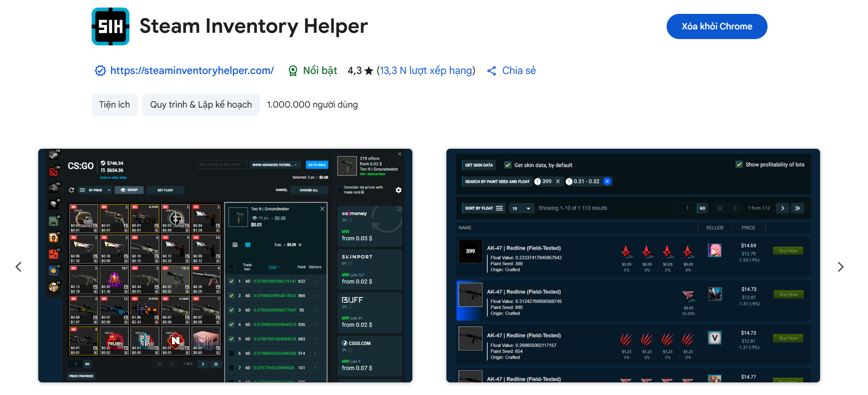This screenshot has width=868, height=395.
Task: Open the Tiện ích category chip
Action: 114,105
